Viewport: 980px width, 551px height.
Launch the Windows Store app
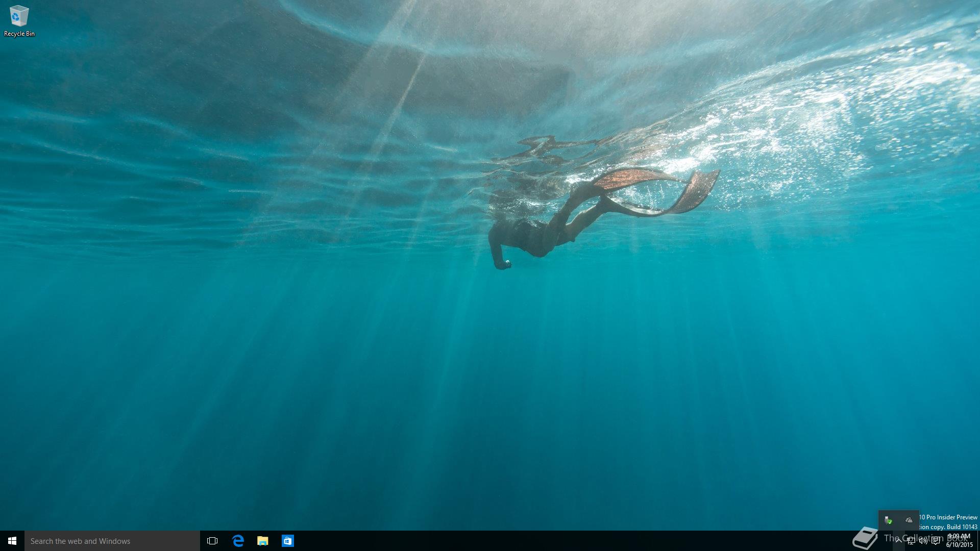288,541
